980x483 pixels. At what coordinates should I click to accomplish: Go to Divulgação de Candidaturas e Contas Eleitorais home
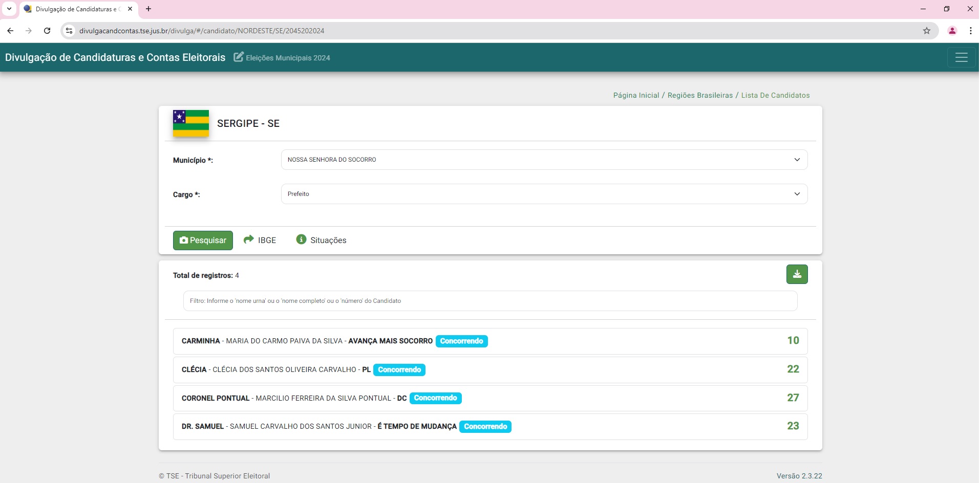(115, 57)
